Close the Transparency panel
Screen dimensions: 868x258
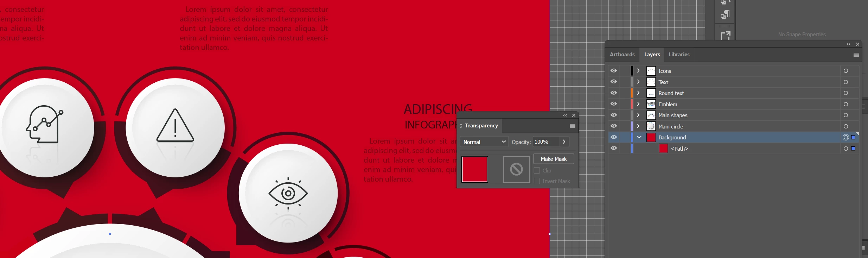pos(574,115)
